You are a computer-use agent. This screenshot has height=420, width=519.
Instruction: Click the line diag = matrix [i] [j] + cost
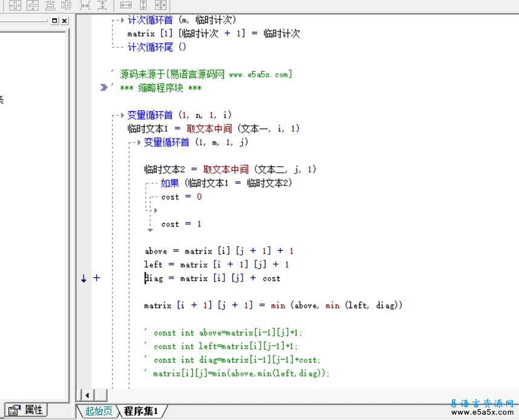pos(212,279)
